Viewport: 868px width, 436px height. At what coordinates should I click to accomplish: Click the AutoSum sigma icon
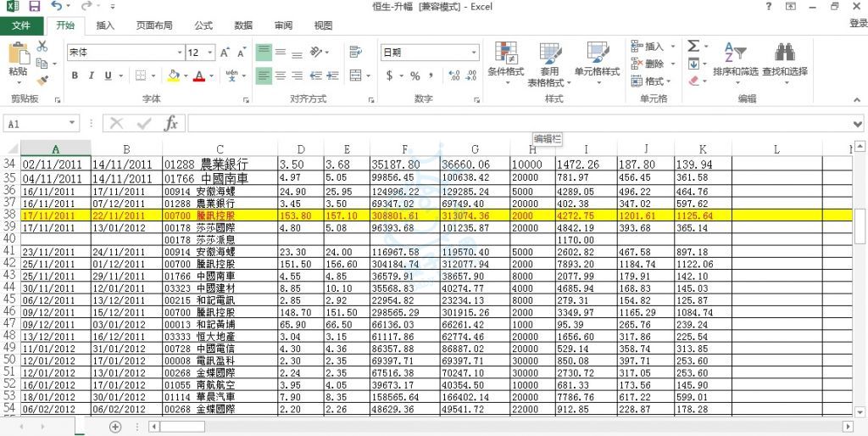coord(693,46)
